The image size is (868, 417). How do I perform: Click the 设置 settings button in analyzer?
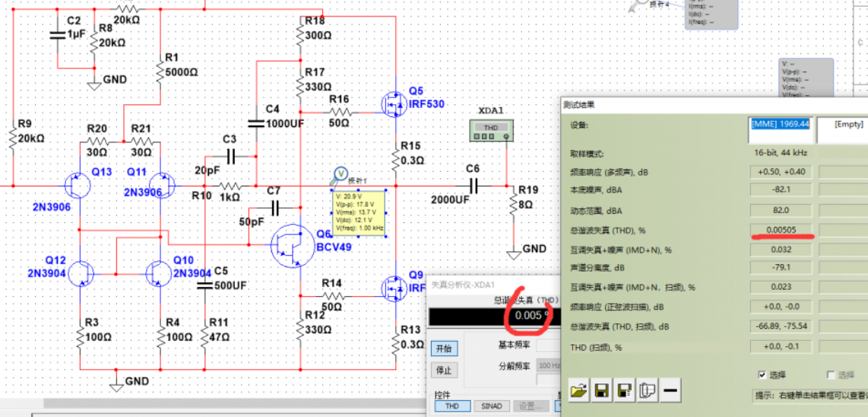click(531, 406)
